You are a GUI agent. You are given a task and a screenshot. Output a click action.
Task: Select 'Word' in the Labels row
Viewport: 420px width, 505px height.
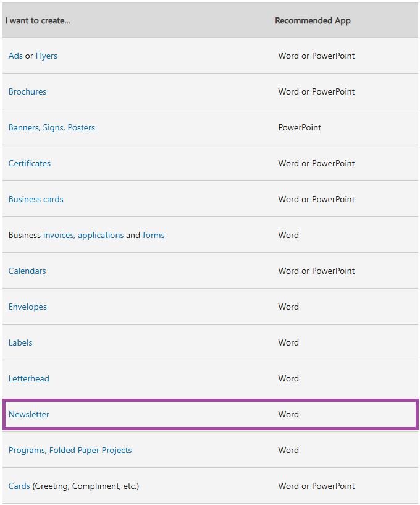(288, 342)
